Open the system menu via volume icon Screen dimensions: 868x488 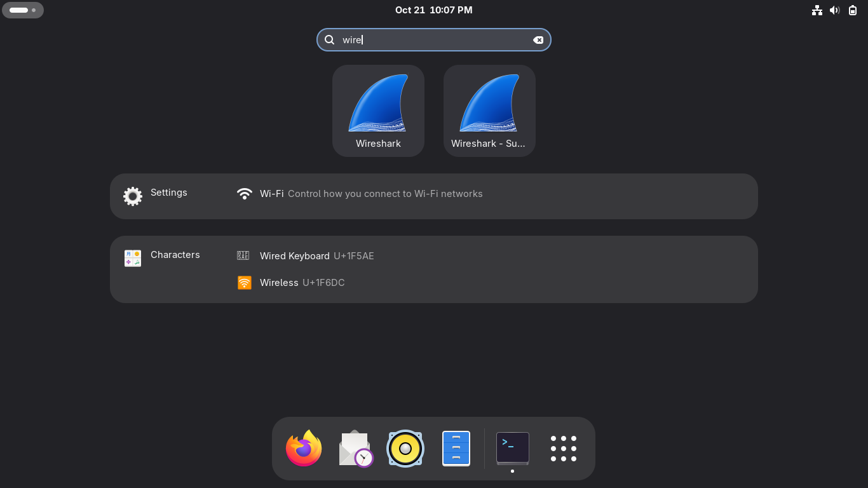834,10
